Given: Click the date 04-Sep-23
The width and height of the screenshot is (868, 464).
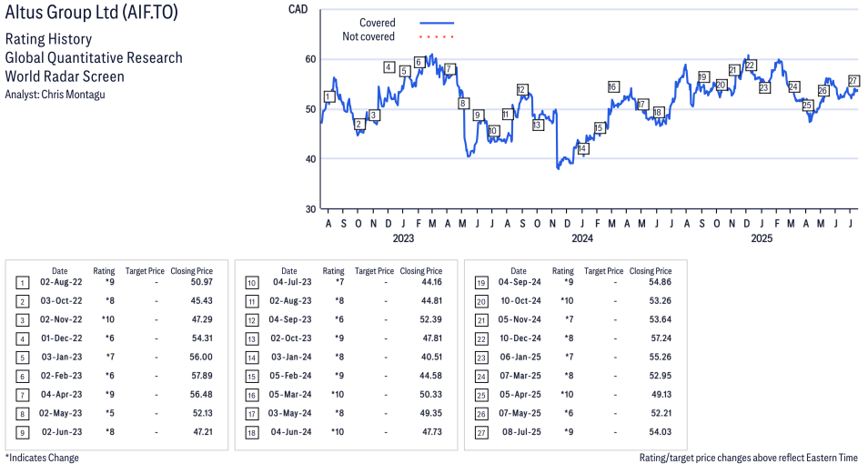Looking at the screenshot, I should click(290, 319).
